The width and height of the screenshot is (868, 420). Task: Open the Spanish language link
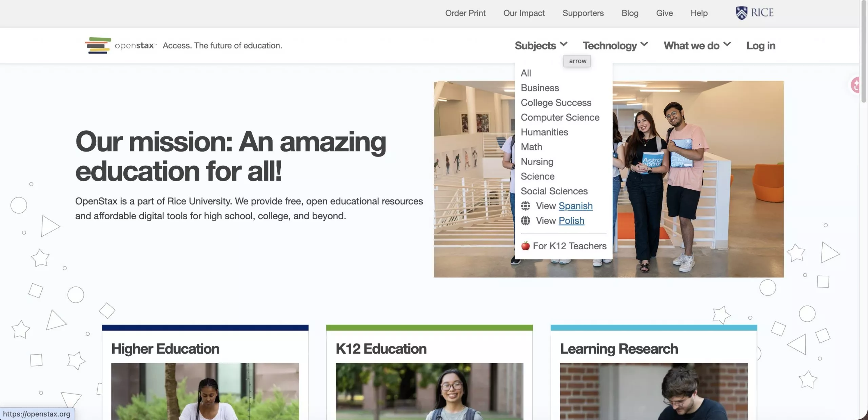coord(575,206)
